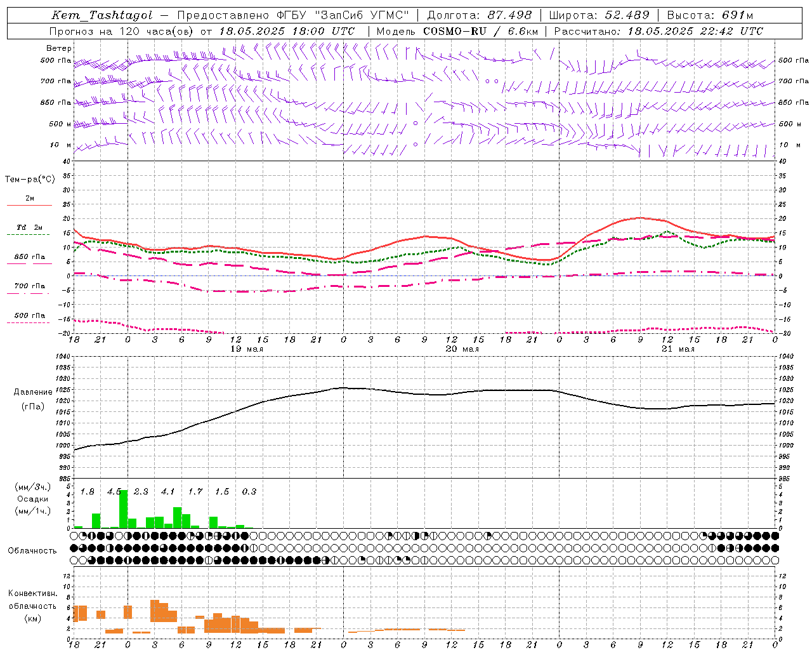Click the Конвективн. convective cloud label

point(32,594)
